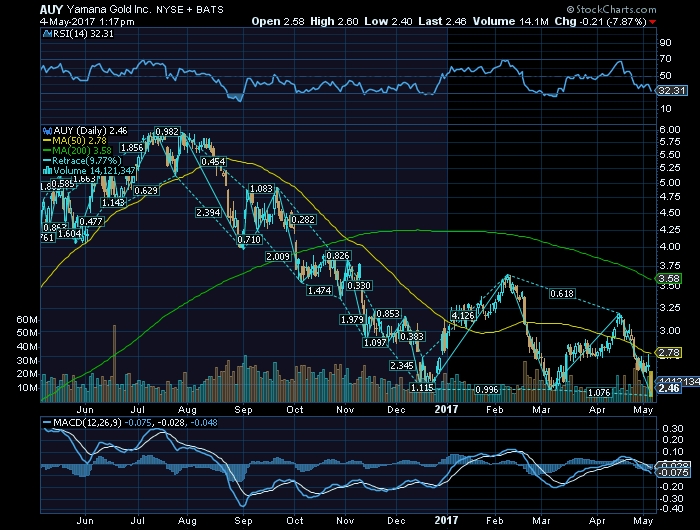Screen dimensions: 700x530
Task: Click the 1.474 retracement label
Action: tap(320, 291)
